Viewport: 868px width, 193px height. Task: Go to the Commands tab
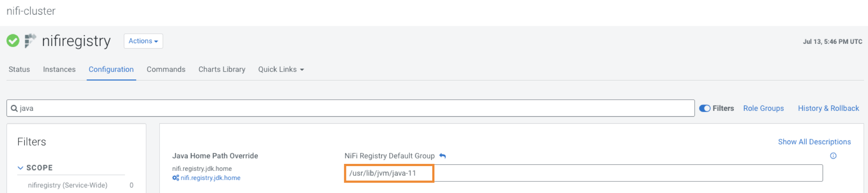click(x=166, y=70)
